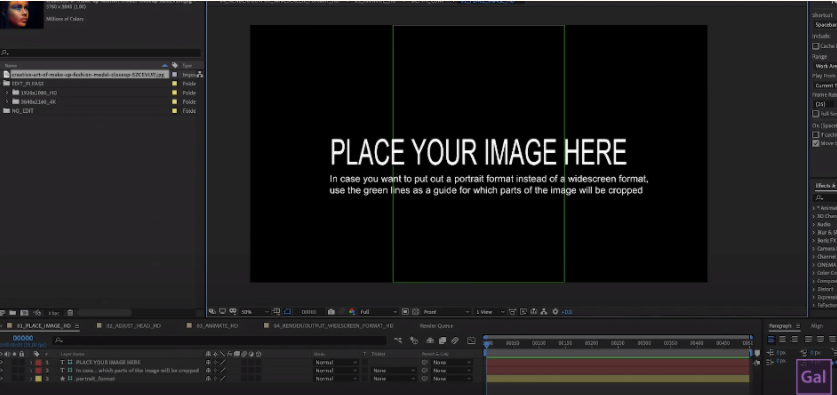
Task: Expand layer 3 portrait_format properties
Action: coord(30,378)
